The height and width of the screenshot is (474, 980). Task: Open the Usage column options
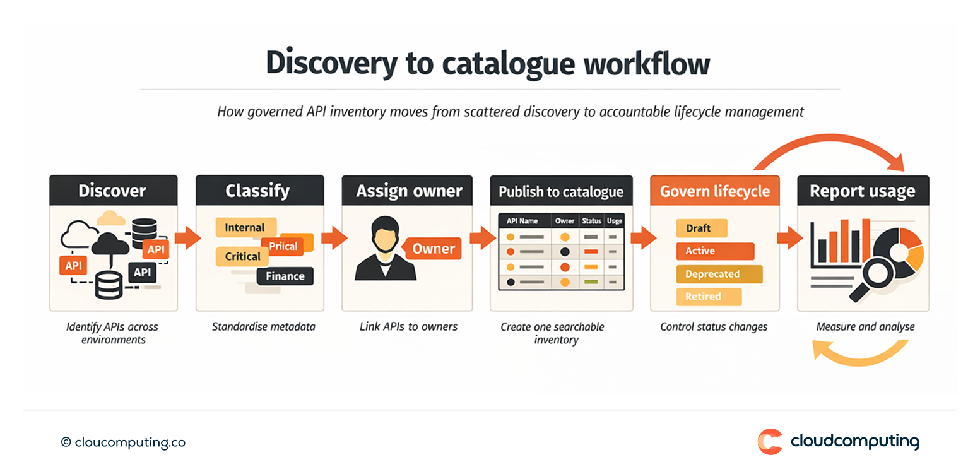click(615, 221)
